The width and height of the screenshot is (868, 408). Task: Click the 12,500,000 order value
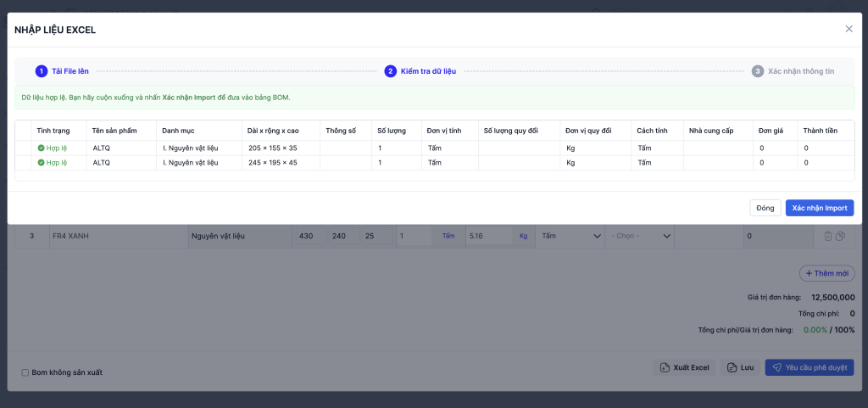pyautogui.click(x=832, y=297)
